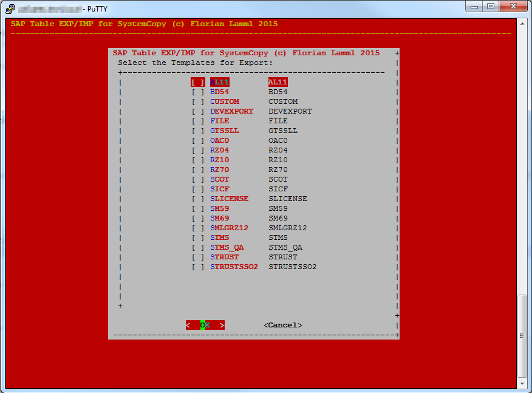Select the DEVEXPORT tag entry
The height and width of the screenshot is (393, 532).
pos(232,111)
